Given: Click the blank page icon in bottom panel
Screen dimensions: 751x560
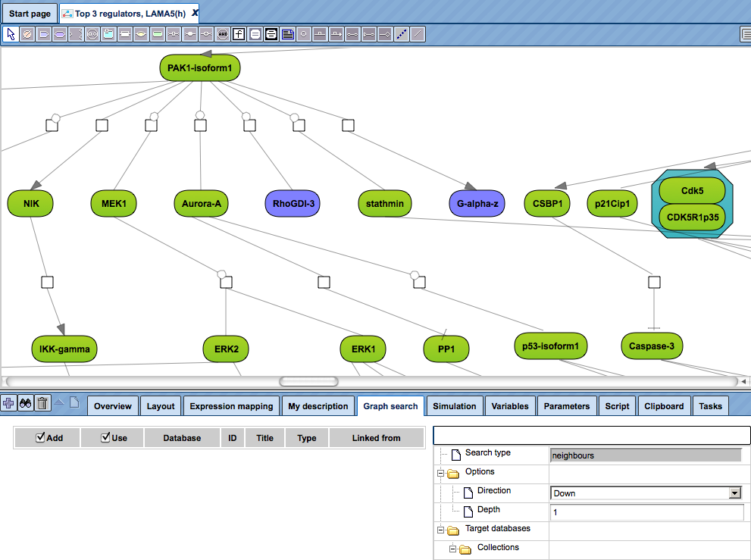Looking at the screenshot, I should 74,402.
